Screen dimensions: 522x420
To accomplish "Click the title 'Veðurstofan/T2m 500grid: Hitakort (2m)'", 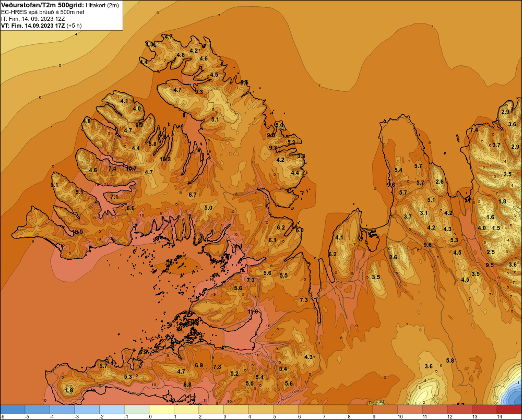I will (x=60, y=5).
